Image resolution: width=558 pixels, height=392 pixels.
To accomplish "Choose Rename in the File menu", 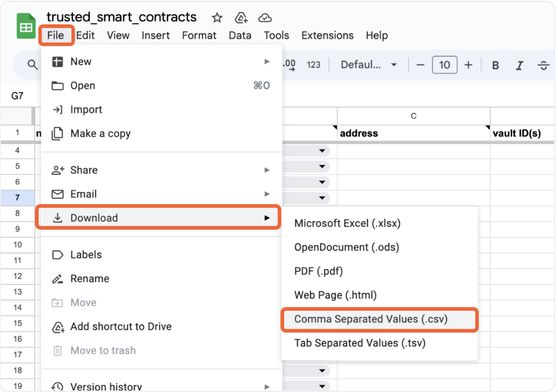I will 162,279.
